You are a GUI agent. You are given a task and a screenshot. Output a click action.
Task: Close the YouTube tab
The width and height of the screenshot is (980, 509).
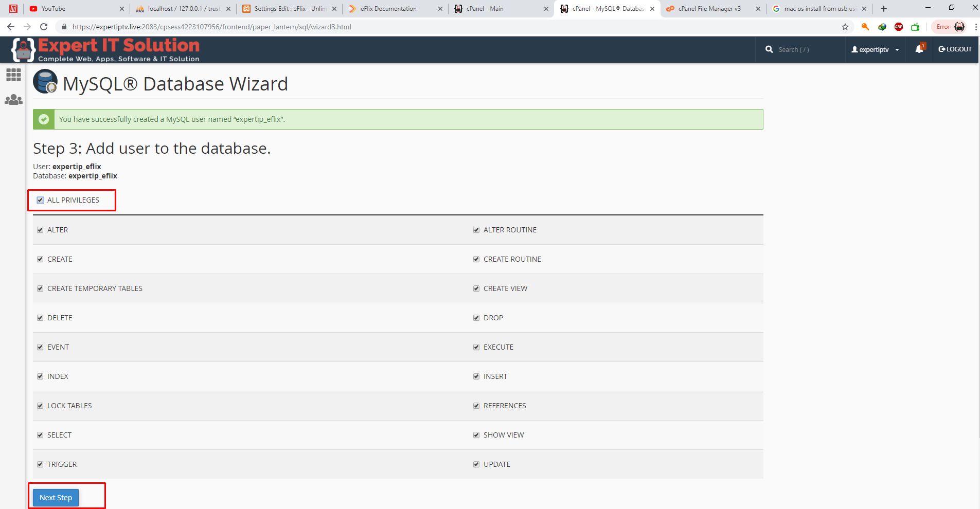pyautogui.click(x=122, y=9)
